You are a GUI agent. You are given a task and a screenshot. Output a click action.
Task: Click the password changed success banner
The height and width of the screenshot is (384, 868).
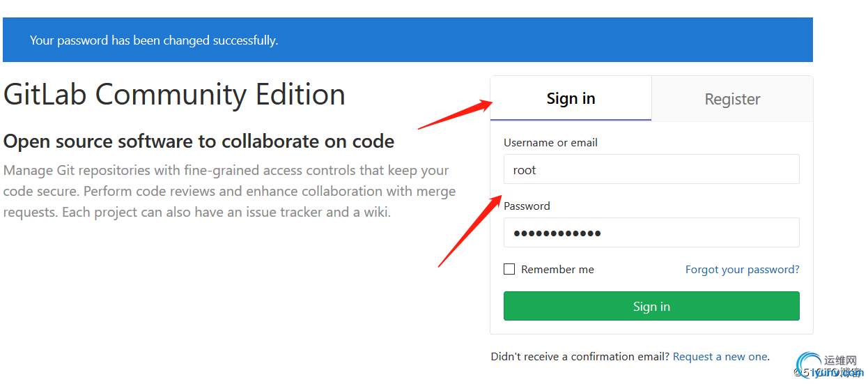click(x=408, y=40)
